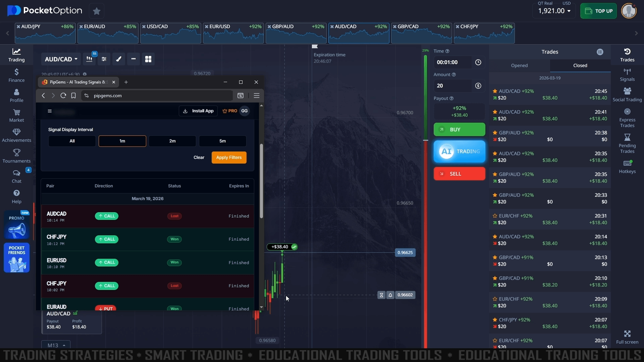Go to next assets with right arrow

point(636,33)
